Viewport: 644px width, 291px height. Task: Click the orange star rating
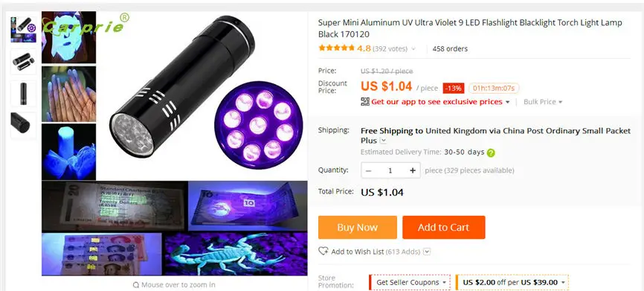coord(336,48)
